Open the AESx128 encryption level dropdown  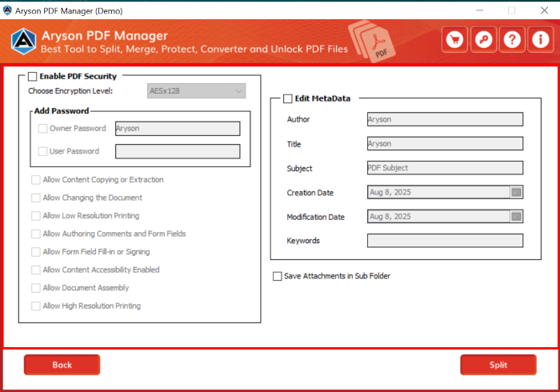197,91
